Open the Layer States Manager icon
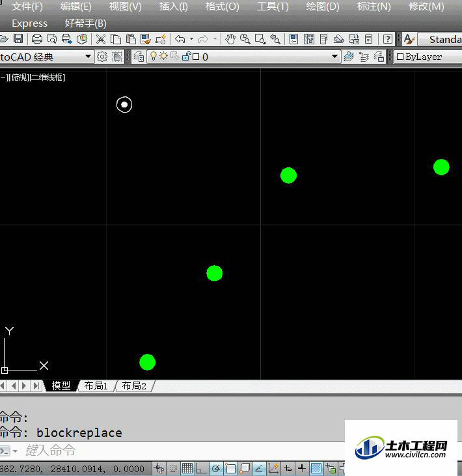This screenshot has height=476, width=462. tap(379, 57)
